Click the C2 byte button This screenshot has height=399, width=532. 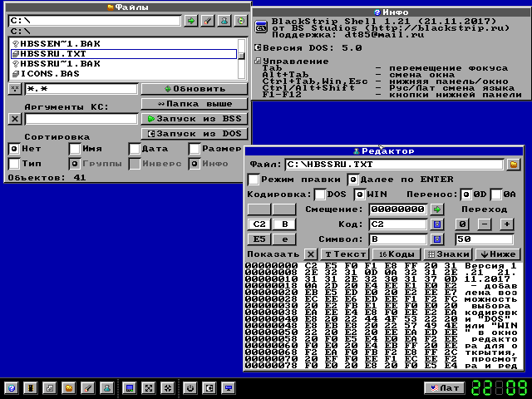[x=259, y=224]
